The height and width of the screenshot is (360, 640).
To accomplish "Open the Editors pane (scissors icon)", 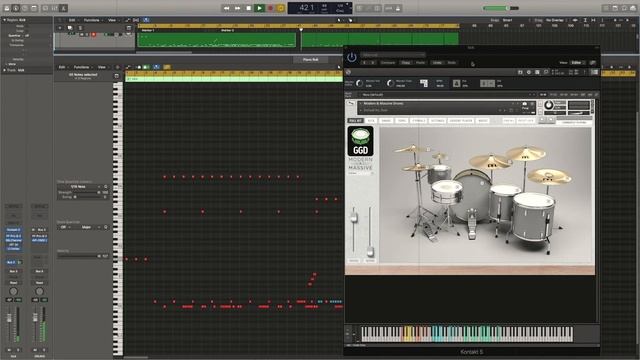I will [x=64, y=8].
